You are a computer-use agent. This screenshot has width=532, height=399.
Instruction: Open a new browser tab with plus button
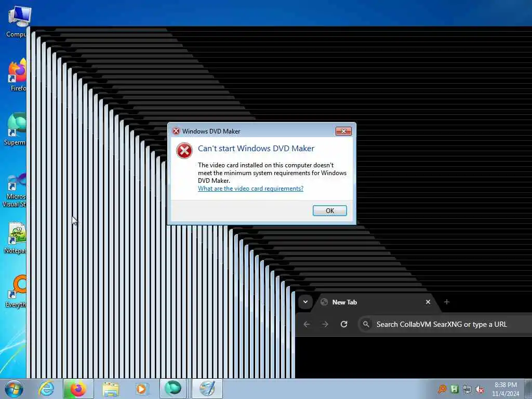coord(446,302)
